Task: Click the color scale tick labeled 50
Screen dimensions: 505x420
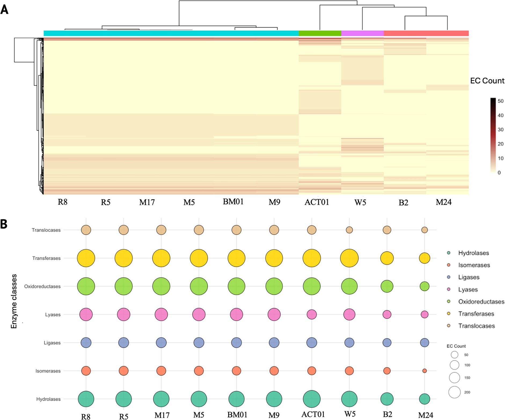Action: click(x=500, y=101)
